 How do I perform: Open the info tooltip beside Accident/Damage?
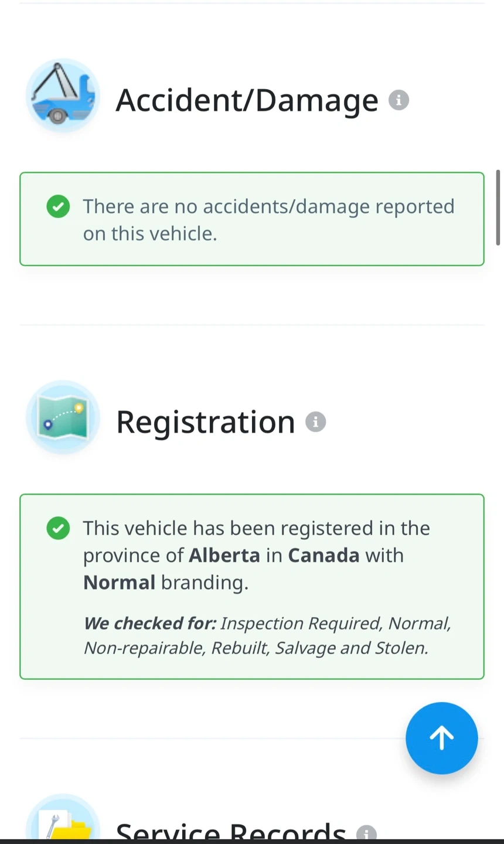coord(399,100)
